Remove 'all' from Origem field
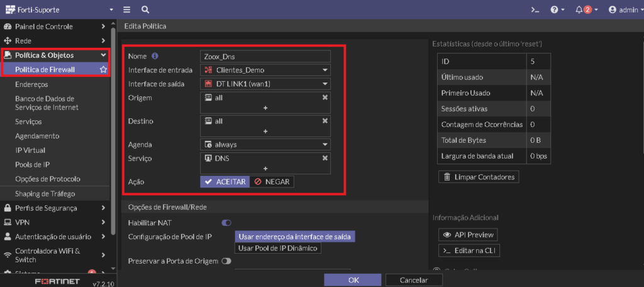The width and height of the screenshot is (644, 287). [x=325, y=98]
